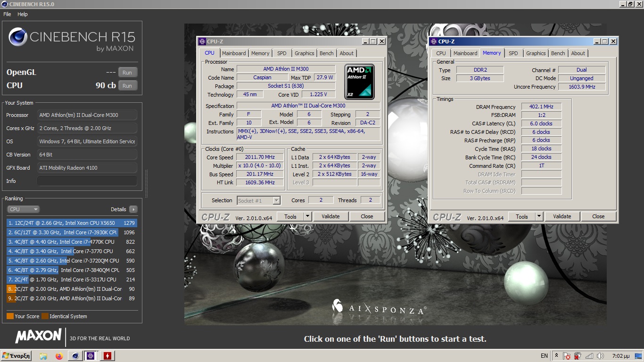This screenshot has height=362, width=644.
Task: Click Close button in right CPU-Z window
Action: click(598, 216)
